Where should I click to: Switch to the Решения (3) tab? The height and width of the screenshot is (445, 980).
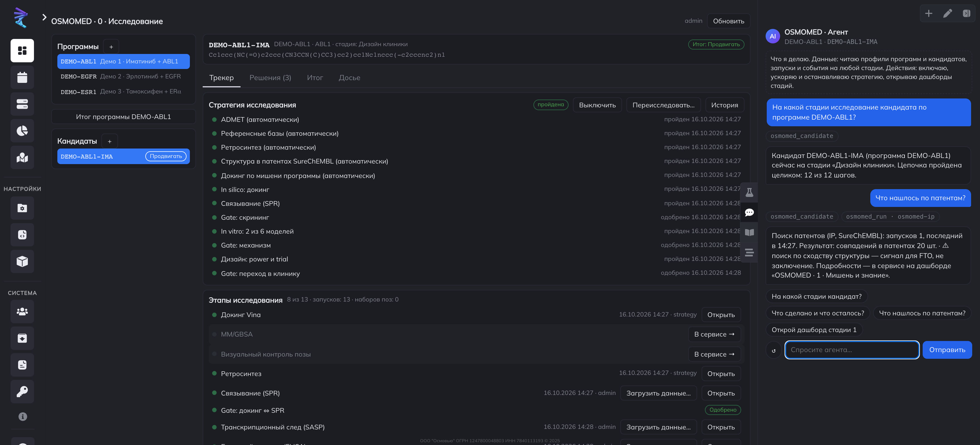pos(270,78)
